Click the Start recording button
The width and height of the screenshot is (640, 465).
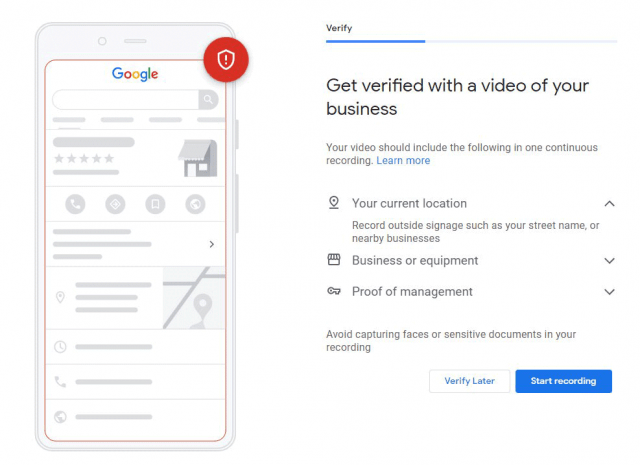pos(563,381)
